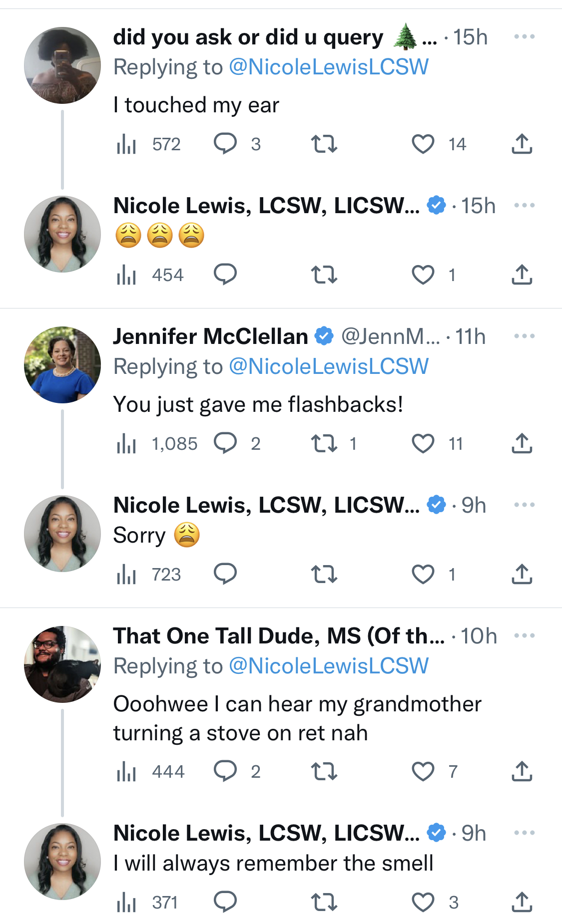
Task: Open That One Tall Dude's profile name
Action: point(279,636)
